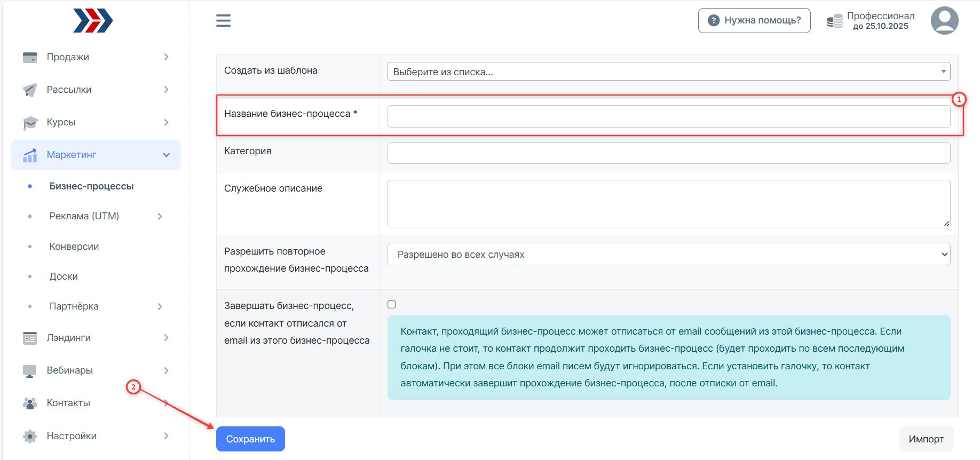Screen dimensions: 980x460
Task: Open the Создать из шаблона dropdown
Action: click(668, 72)
